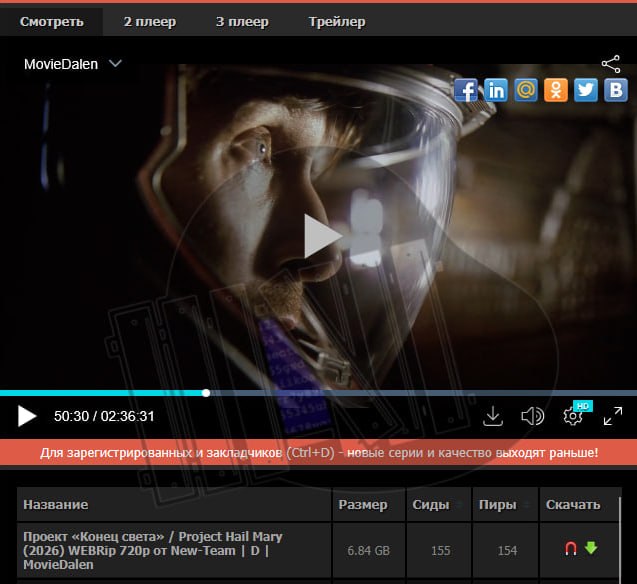Click the magnet link icon

(571, 548)
